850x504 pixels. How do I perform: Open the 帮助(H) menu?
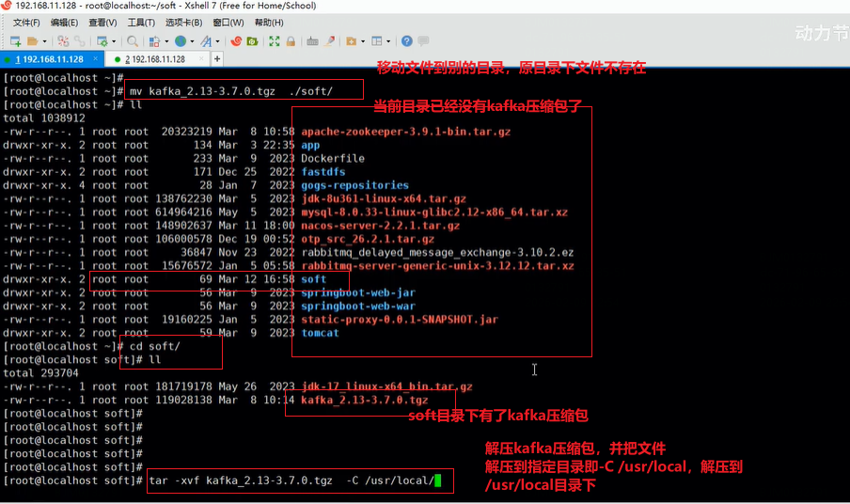coord(269,23)
